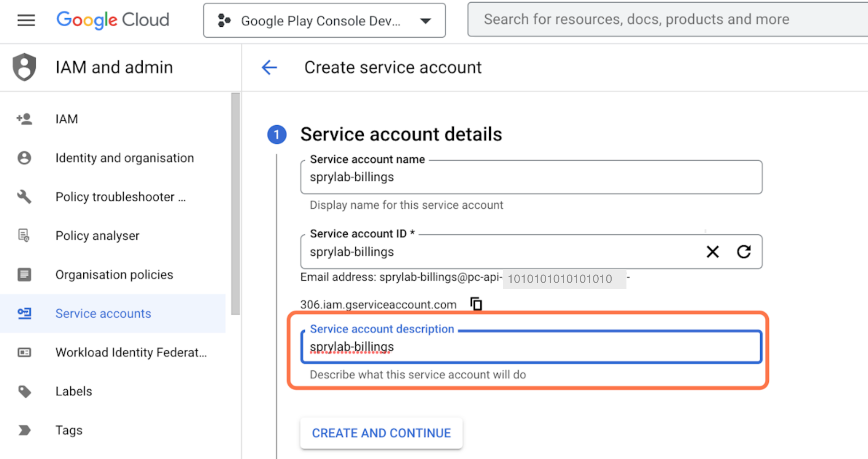The height and width of the screenshot is (459, 868).
Task: Clear the Service account ID field
Action: coord(712,252)
